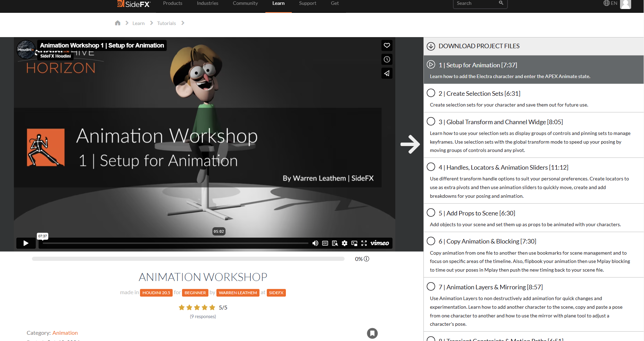
Task: Mark lesson 2 Create Selection Sets complete
Action: tap(431, 93)
